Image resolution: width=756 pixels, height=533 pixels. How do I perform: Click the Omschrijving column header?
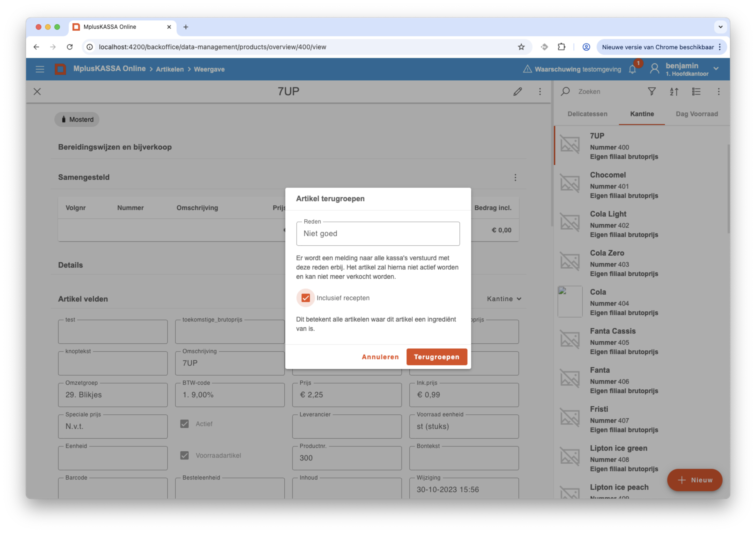(x=197, y=208)
